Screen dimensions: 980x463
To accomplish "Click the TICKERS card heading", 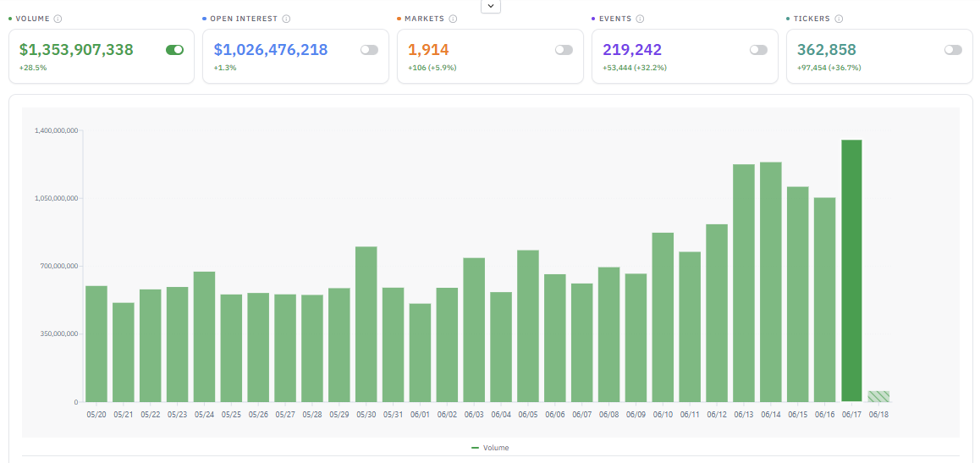I will 812,19.
